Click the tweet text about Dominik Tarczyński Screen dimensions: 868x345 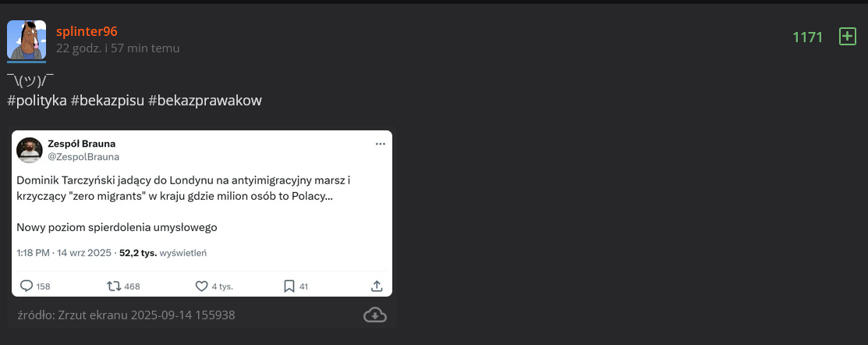pos(183,188)
